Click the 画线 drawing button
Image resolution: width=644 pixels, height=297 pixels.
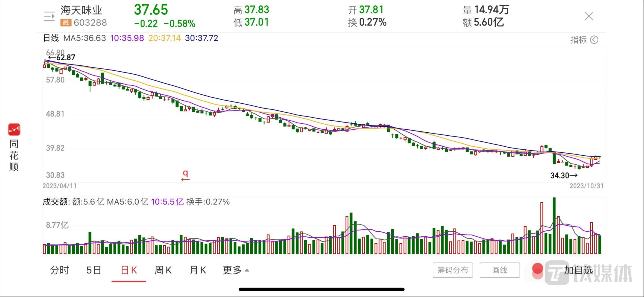tap(500, 270)
